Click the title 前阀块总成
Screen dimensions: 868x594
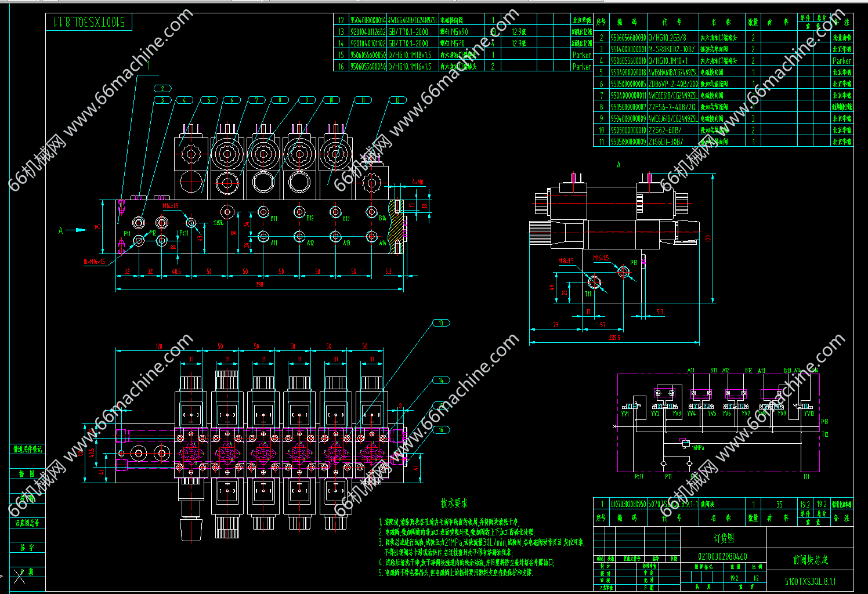pyautogui.click(x=810, y=560)
